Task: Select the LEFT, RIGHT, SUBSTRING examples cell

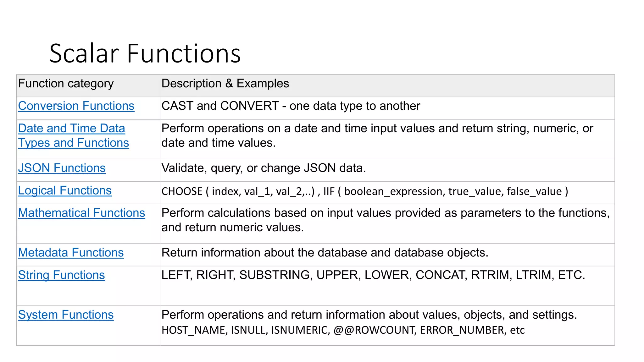Action: click(x=387, y=286)
